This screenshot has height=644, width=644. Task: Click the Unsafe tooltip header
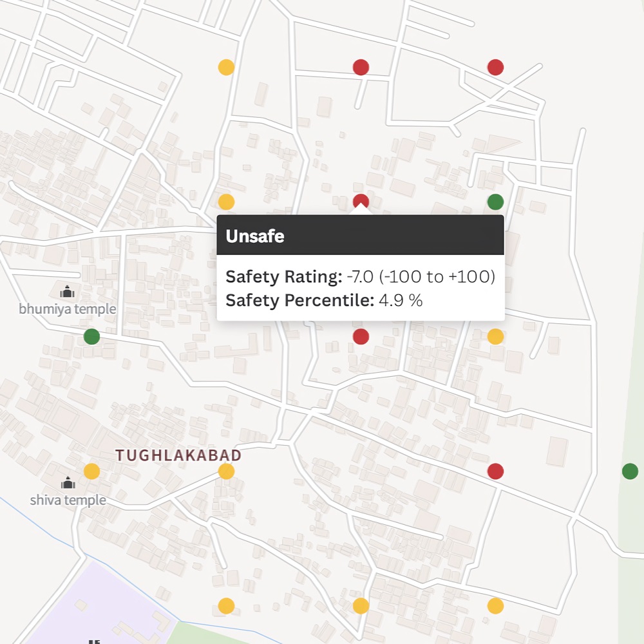pos(360,235)
